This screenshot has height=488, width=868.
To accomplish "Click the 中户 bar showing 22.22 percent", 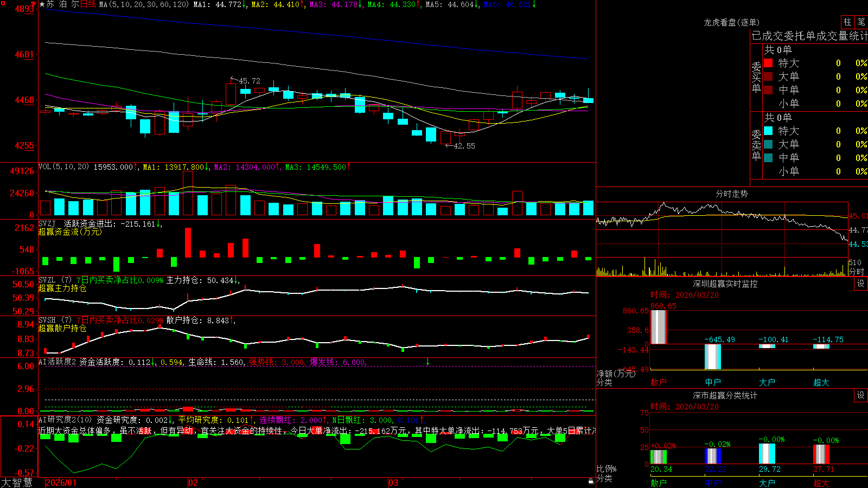I will click(713, 456).
